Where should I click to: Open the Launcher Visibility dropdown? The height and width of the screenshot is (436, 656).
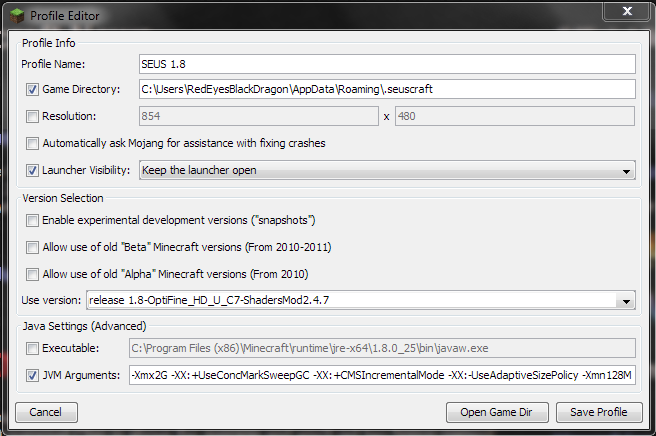click(x=387, y=170)
